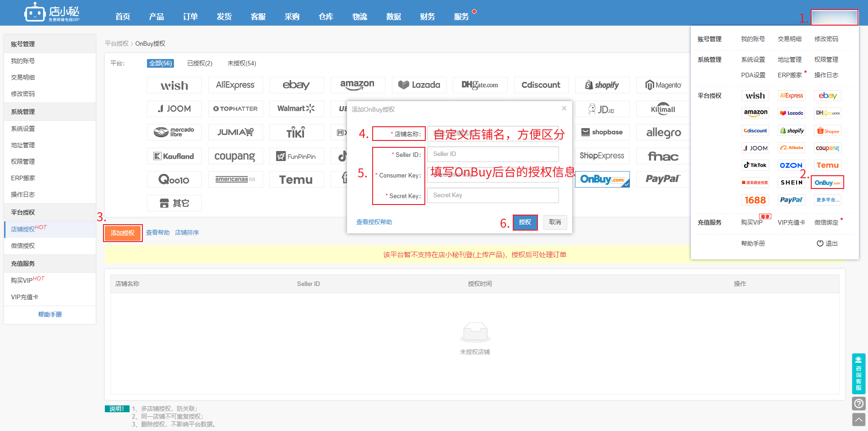Pick the Walmart platform tile
Viewport: 868px width, 431px height.
coord(297,109)
